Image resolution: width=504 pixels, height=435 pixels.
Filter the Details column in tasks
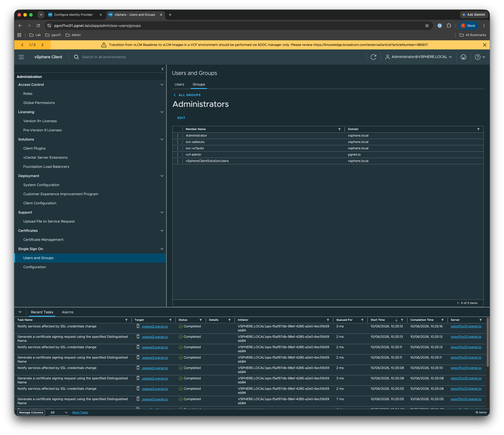coord(229,320)
